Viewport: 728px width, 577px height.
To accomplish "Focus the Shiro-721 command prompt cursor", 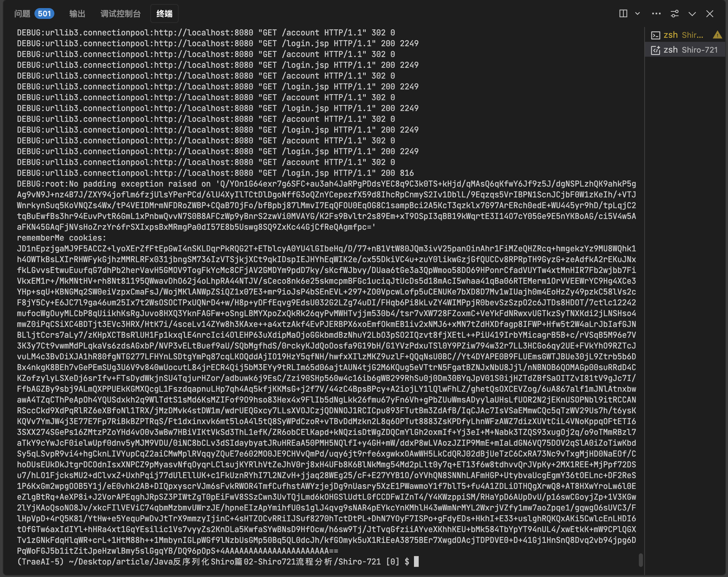I will click(x=416, y=561).
